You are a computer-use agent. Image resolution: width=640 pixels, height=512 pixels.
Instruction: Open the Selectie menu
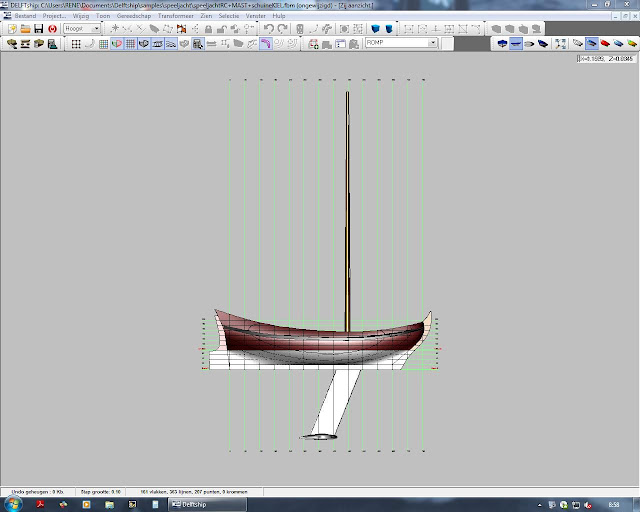(229, 16)
